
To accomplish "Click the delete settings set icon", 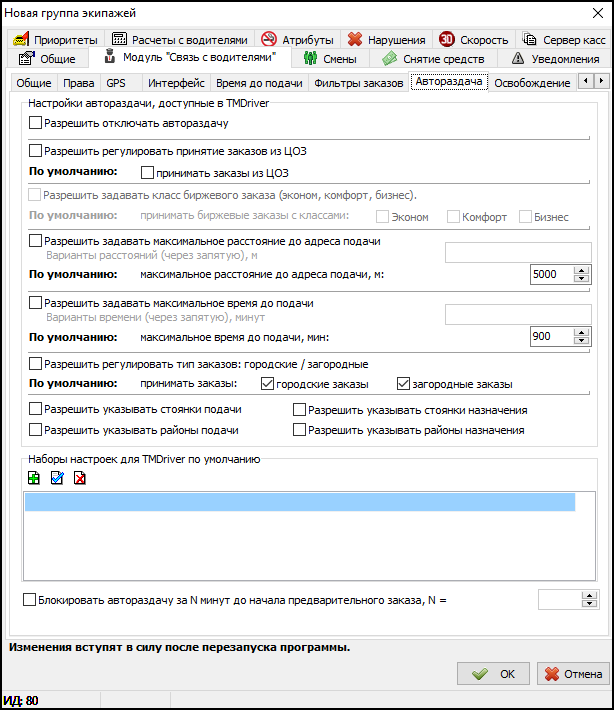I will tap(79, 478).
